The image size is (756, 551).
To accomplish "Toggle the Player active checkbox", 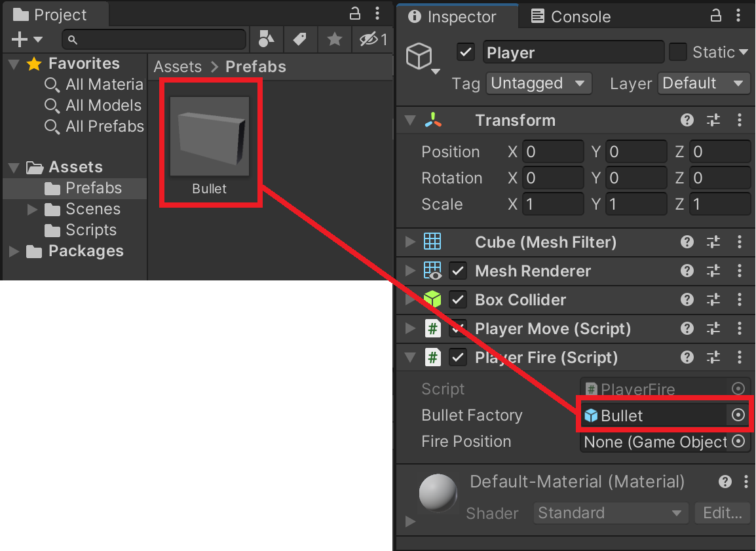I will click(x=466, y=52).
